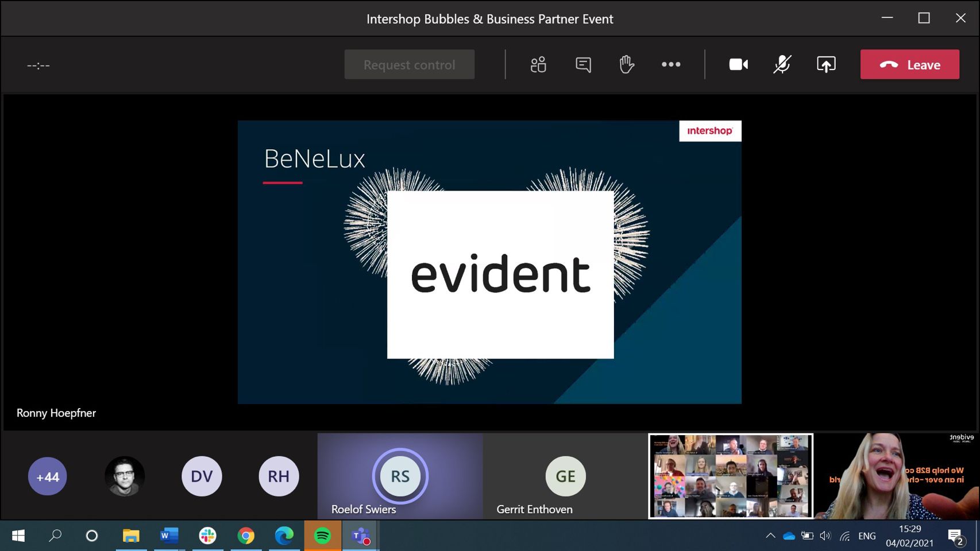Screen dimensions: 980x551
Task: Toggle the camera on or off
Action: coord(739,65)
